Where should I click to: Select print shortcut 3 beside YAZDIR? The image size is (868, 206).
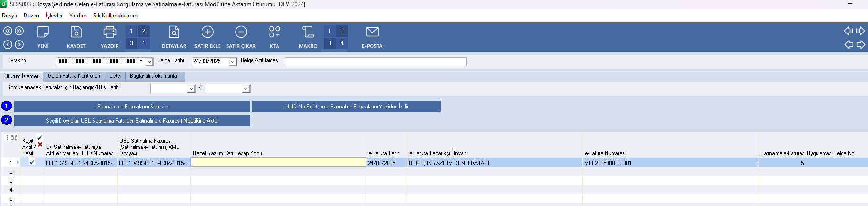[x=131, y=43]
